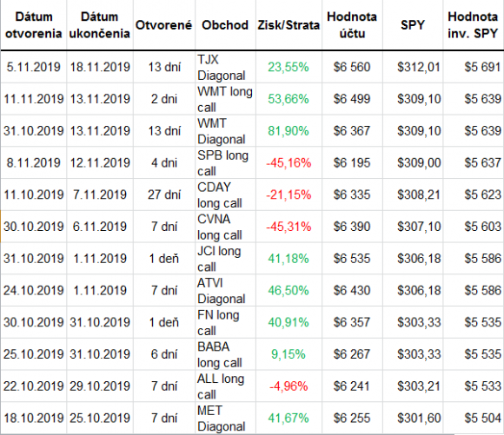Image resolution: width=504 pixels, height=435 pixels.
Task: Click the opening date 25.10.2019
Action: point(33,354)
